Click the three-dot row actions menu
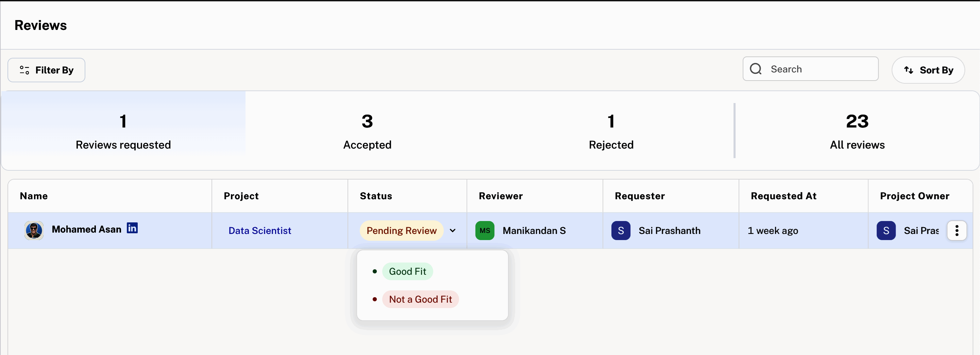Screen dimensions: 980x355 (957, 231)
